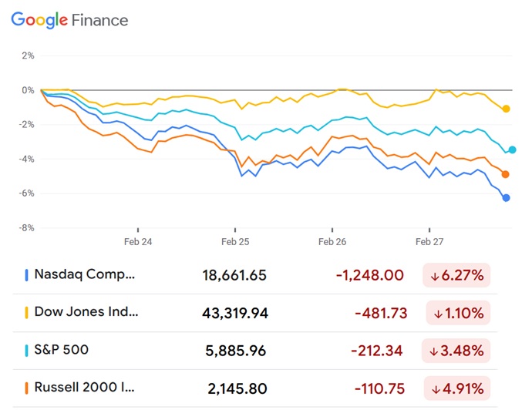The image size is (532, 410).
Task: Click the Russell 2000 price 2,145.80
Action: (237, 388)
